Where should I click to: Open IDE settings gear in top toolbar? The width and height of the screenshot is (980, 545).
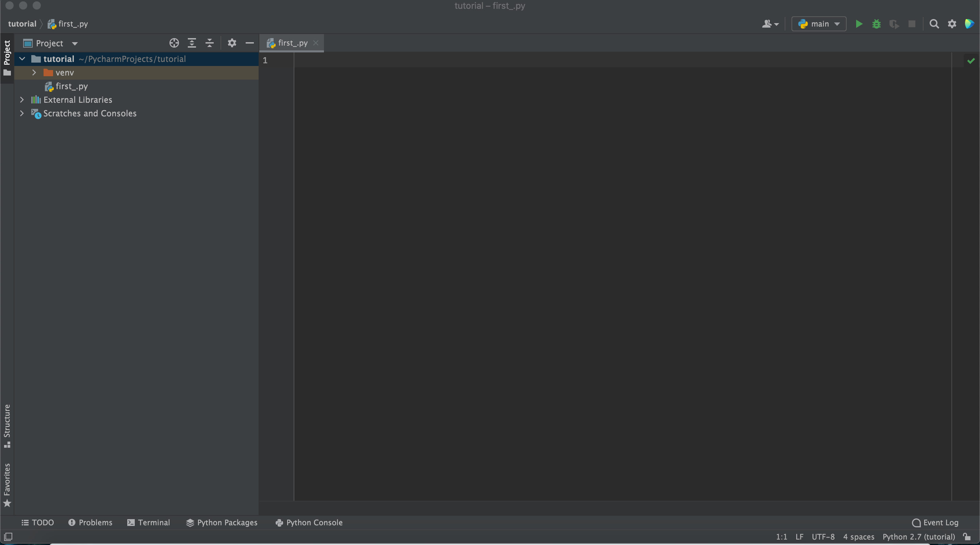[952, 24]
